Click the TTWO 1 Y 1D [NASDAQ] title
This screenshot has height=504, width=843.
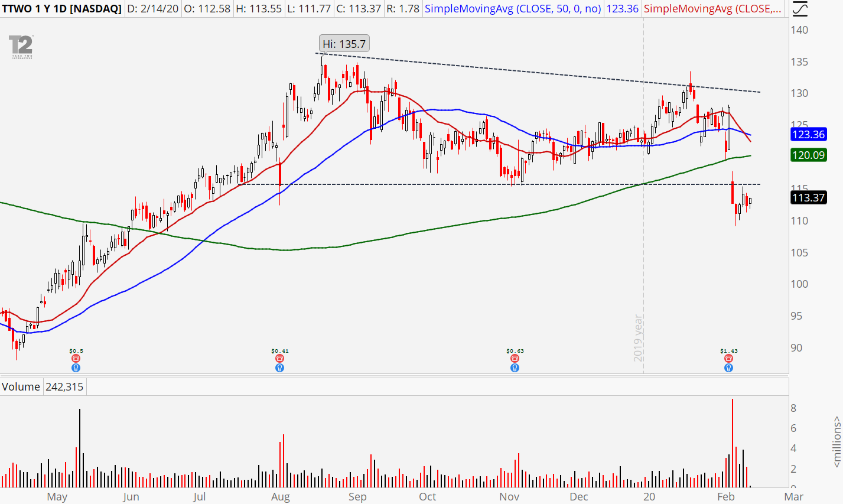(61, 9)
